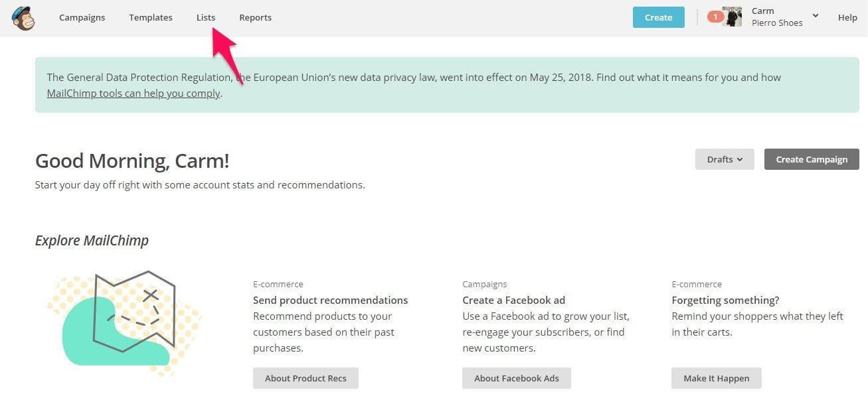The image size is (868, 400).
Task: Expand the Carm account dropdown arrow
Action: coord(816,16)
